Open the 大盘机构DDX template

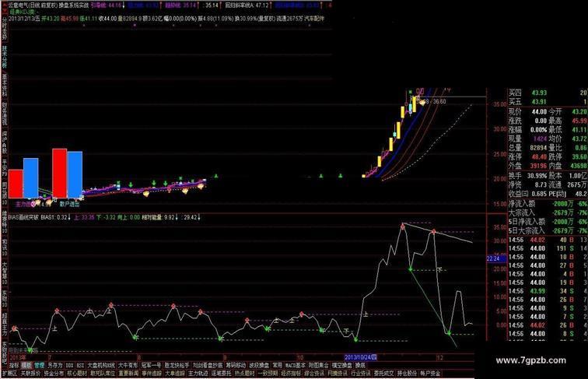[x=101, y=365]
